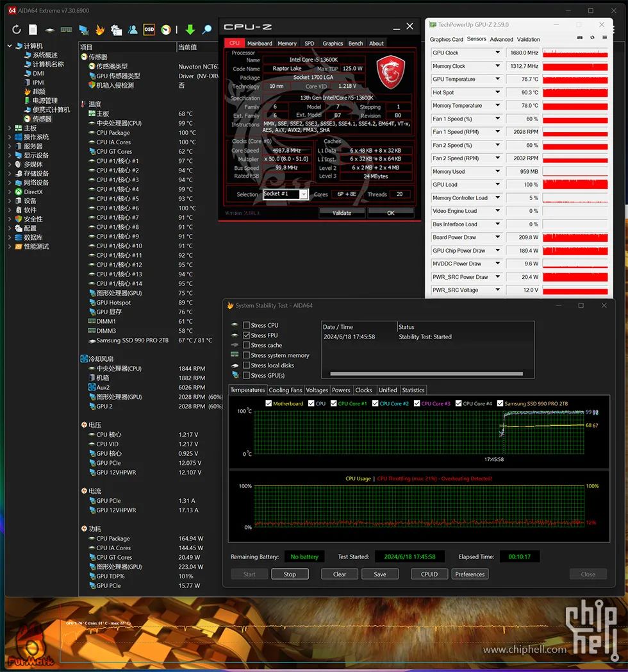Click the green download arrow icon
This screenshot has height=672, width=628.
[x=190, y=29]
